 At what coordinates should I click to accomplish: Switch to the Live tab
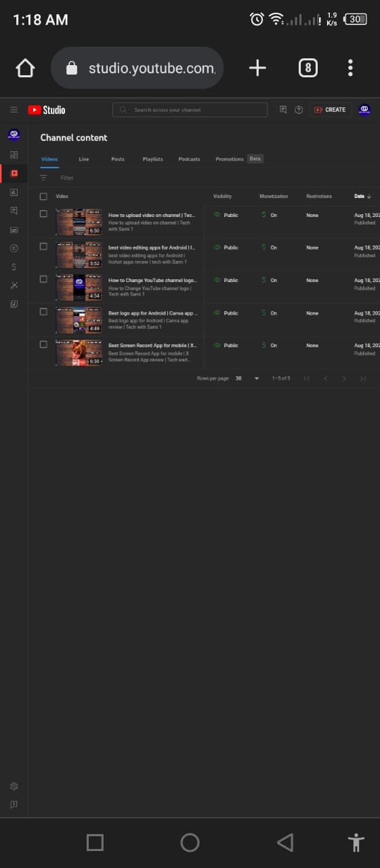coord(84,159)
